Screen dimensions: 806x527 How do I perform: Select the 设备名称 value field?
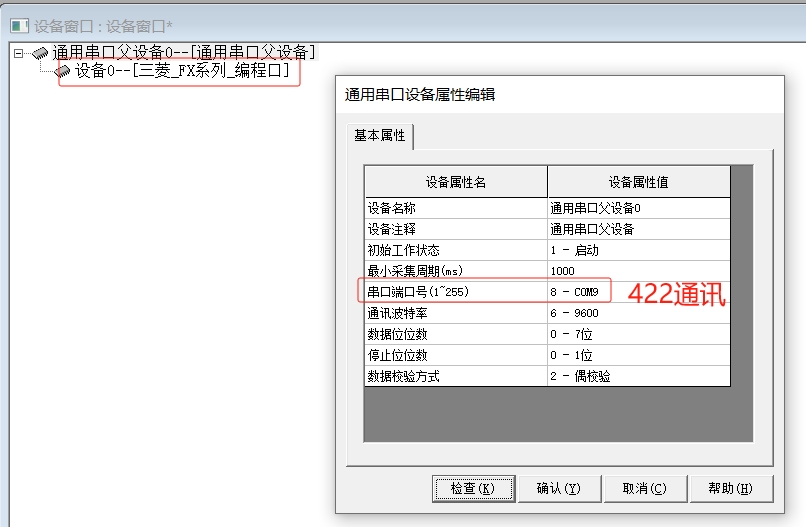[638, 208]
